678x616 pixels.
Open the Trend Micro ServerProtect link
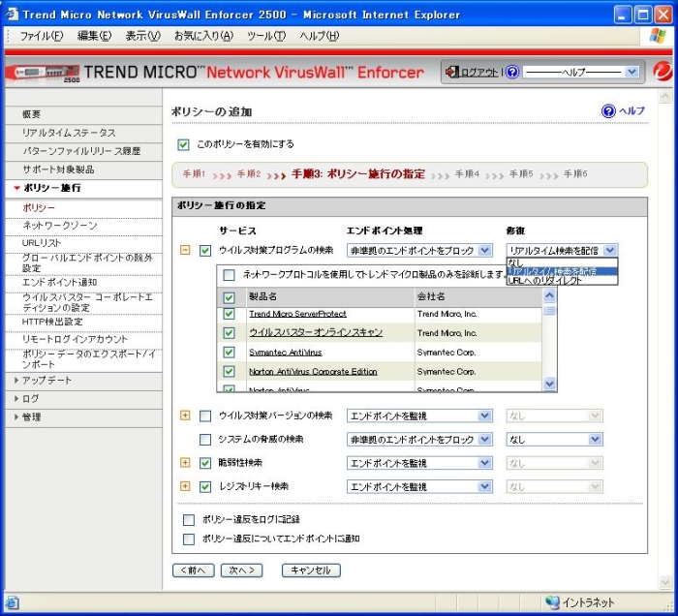click(x=297, y=314)
